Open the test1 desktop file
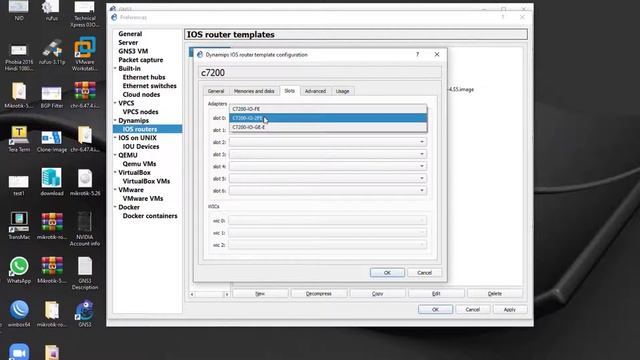640x360 pixels. tap(19, 185)
